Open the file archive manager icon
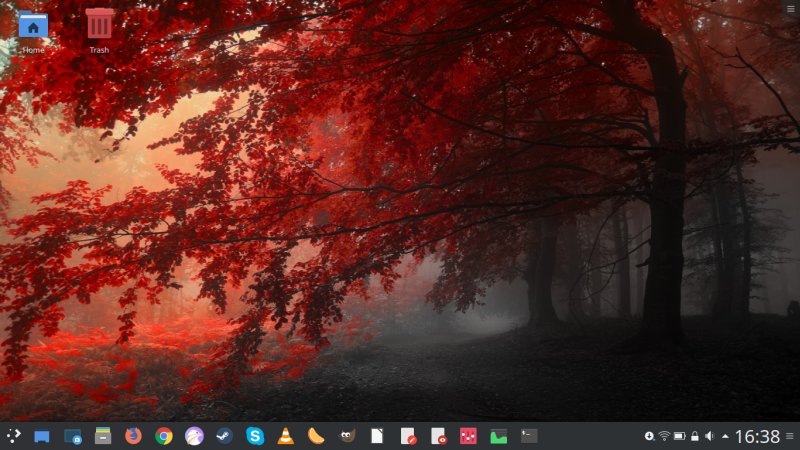800x450 pixels. point(102,436)
